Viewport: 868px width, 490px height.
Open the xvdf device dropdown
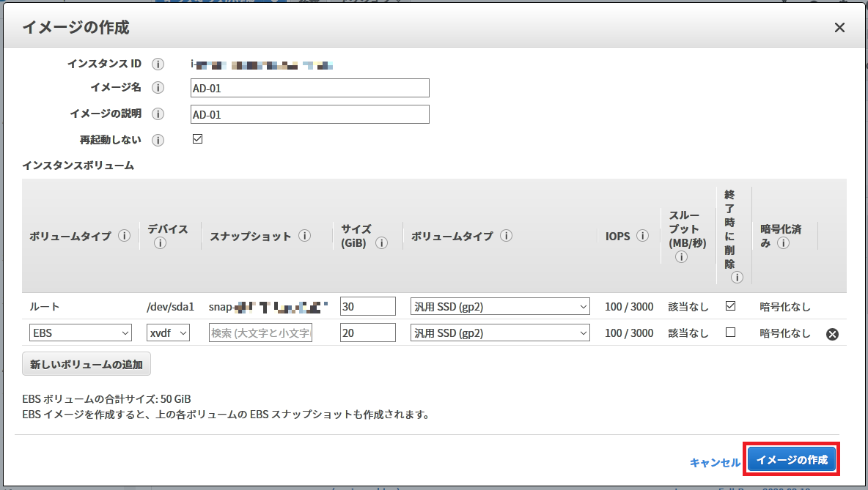pyautogui.click(x=169, y=333)
